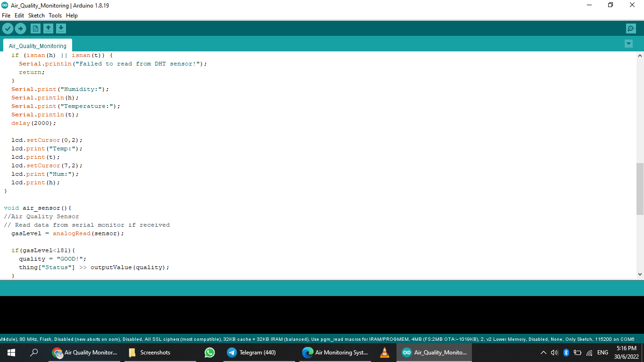Open the Windows Start menu
The height and width of the screenshot is (362, 644).
(x=11, y=353)
